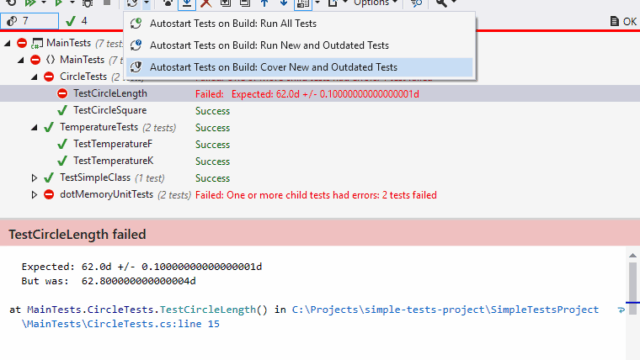
Task: Collapse the TemperatureTests node
Action: click(x=34, y=128)
